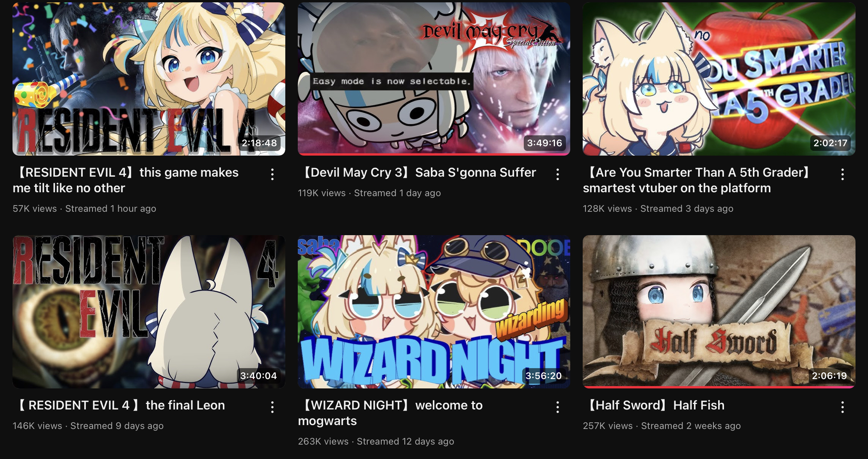
Task: Click title 'welcome to mogwarts'
Action: click(x=390, y=413)
